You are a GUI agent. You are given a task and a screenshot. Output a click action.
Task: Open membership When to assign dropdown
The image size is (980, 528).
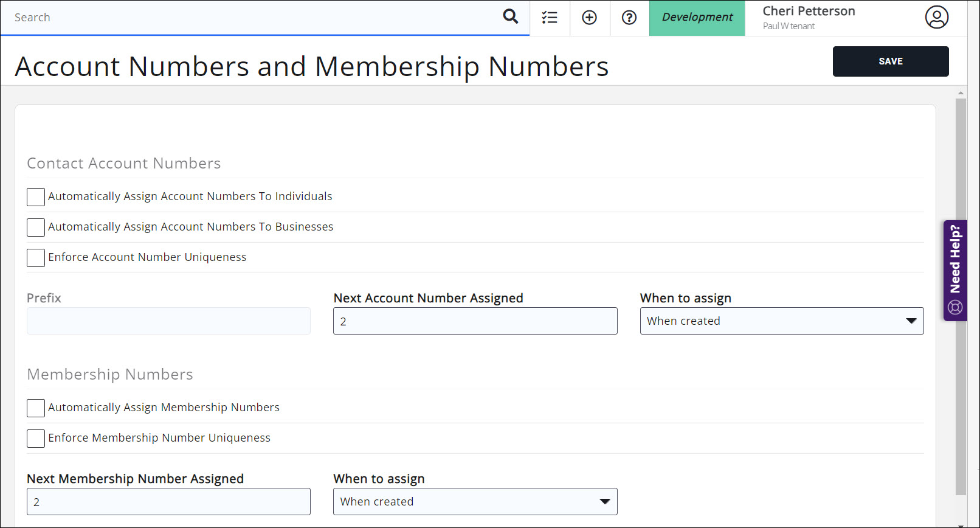[475, 502]
